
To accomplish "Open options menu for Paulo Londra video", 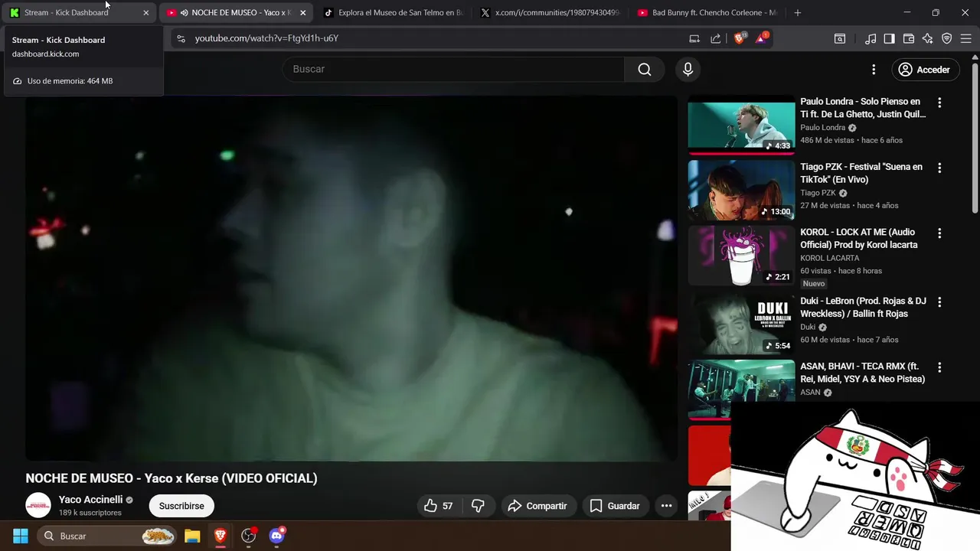I will pos(939,103).
